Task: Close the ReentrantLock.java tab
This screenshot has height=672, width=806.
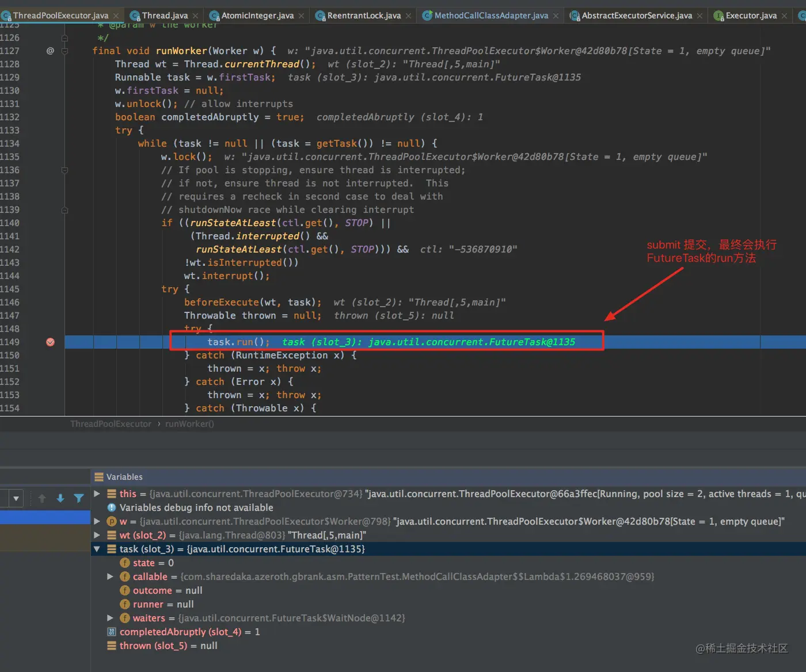Action: pos(408,16)
